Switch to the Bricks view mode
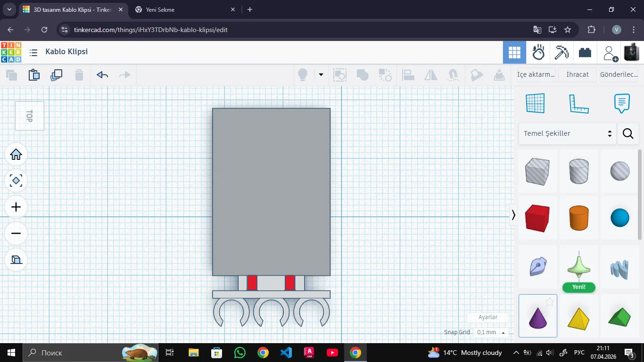This screenshot has height=362, width=644. pos(585,52)
